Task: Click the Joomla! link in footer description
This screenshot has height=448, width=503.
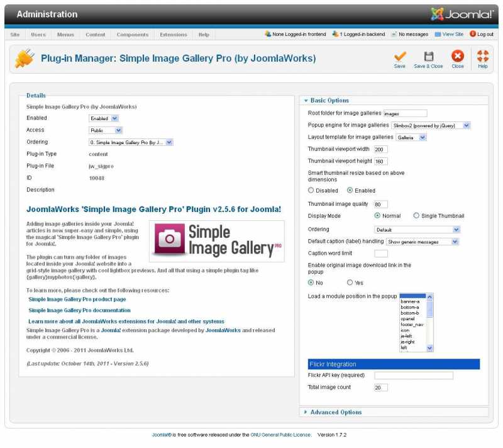Action: click(111, 330)
